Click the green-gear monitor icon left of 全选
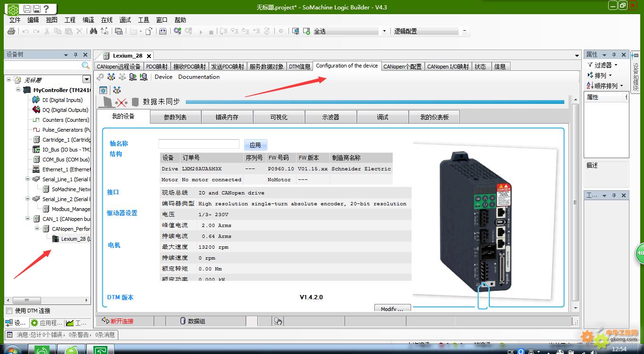Screen dimensions: 644x354 pos(307,31)
